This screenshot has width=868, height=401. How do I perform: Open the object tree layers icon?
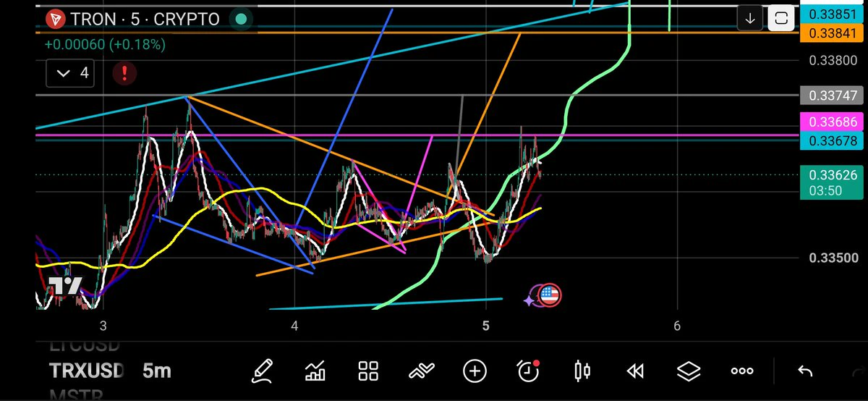pyautogui.click(x=689, y=371)
